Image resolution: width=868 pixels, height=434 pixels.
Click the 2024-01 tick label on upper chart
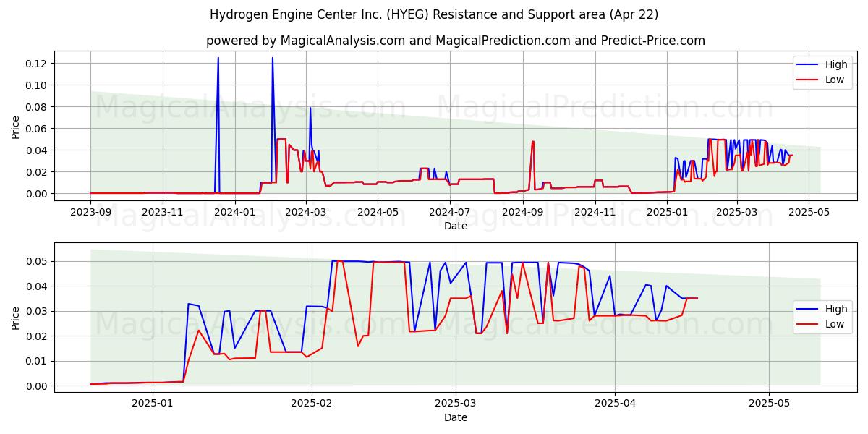pyautogui.click(x=234, y=212)
